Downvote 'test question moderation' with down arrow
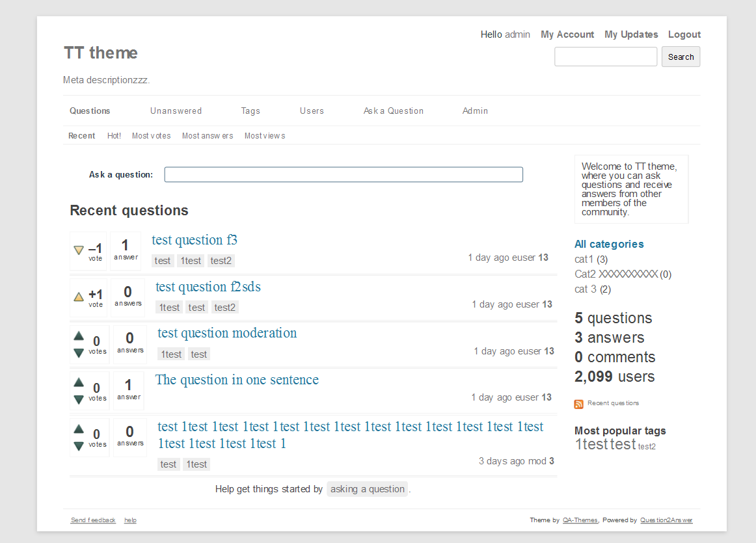The width and height of the screenshot is (756, 543). click(79, 352)
